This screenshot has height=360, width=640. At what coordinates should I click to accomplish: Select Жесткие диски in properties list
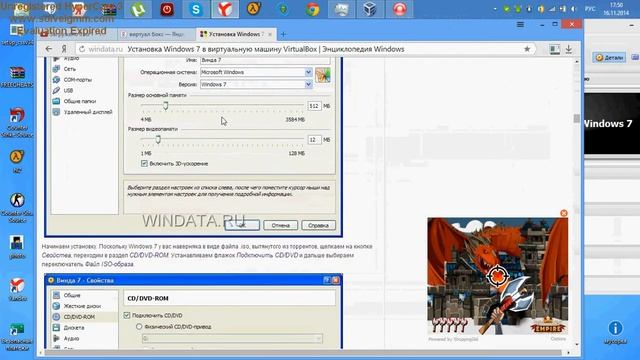82,306
